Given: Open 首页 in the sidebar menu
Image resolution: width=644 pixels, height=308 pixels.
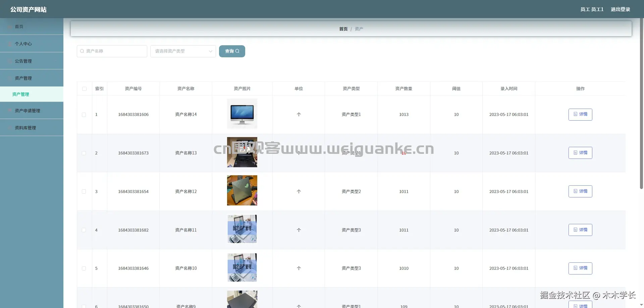Looking at the screenshot, I should (x=32, y=26).
